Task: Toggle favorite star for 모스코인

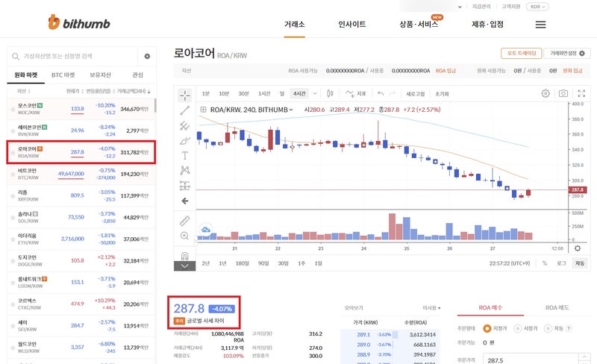Action: [x=13, y=110]
